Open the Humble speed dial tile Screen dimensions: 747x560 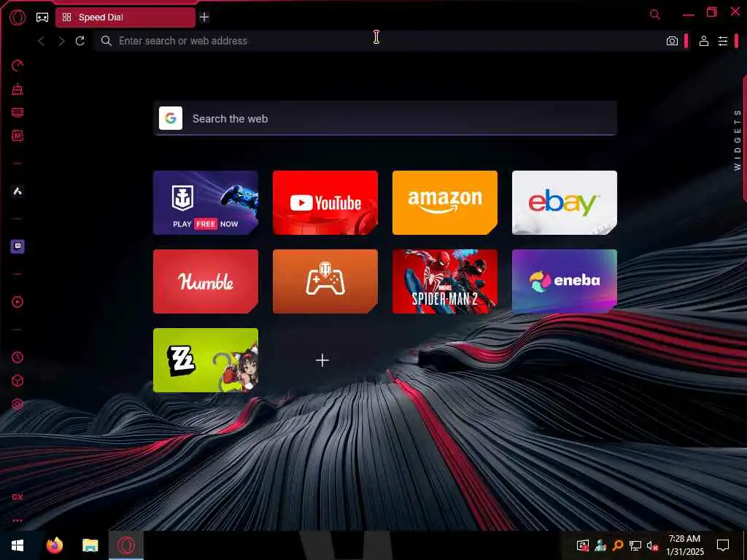pyautogui.click(x=205, y=281)
